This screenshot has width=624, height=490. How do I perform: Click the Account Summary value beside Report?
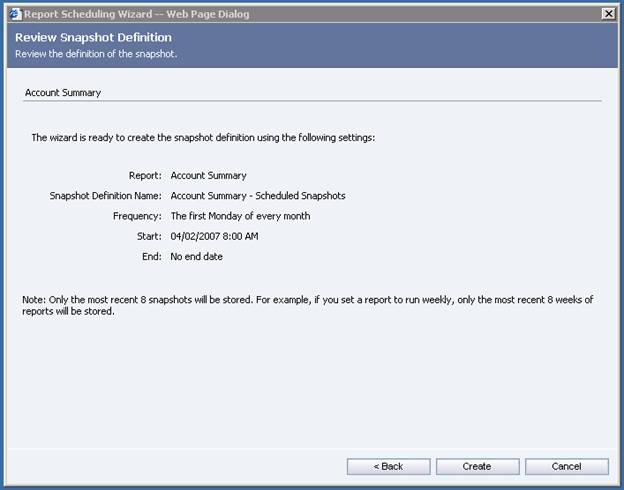208,176
